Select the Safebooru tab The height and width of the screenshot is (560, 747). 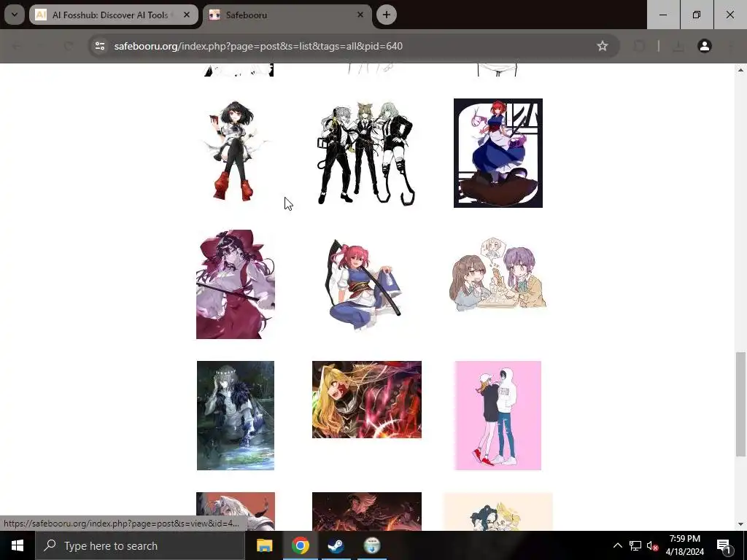[287, 15]
